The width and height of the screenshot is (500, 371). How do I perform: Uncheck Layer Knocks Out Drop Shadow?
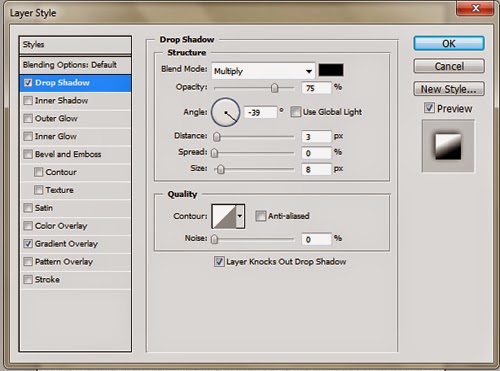coord(219,262)
